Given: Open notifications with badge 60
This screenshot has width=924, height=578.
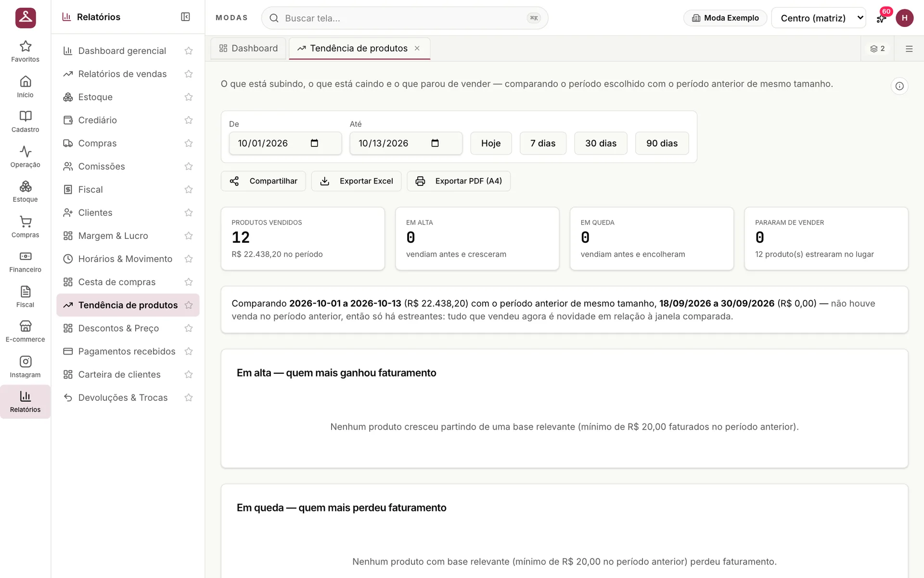Looking at the screenshot, I should tap(882, 18).
